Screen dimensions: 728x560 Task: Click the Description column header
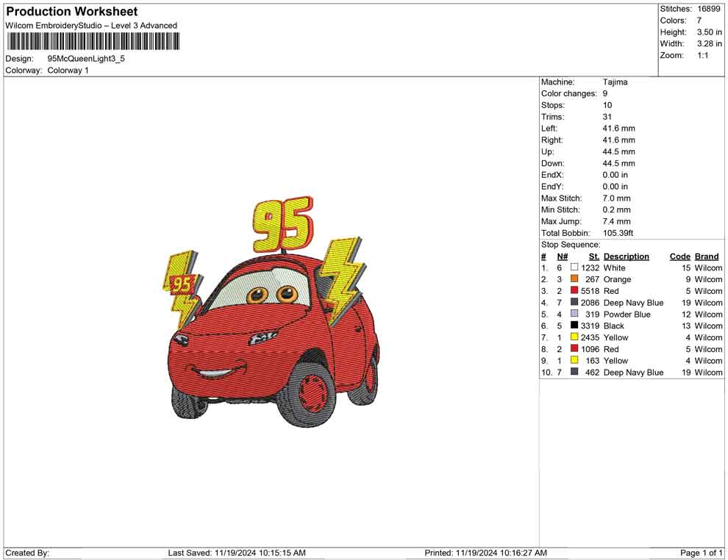click(x=626, y=256)
